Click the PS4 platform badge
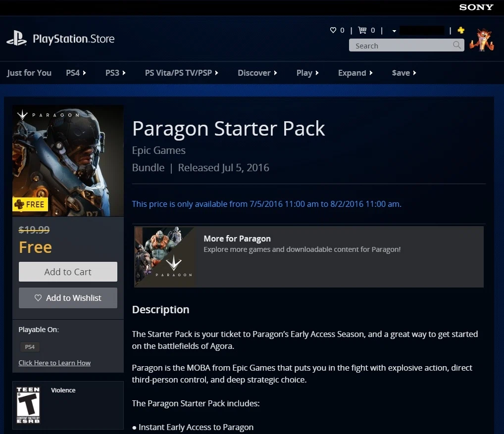The width and height of the screenshot is (504, 434). click(30, 347)
